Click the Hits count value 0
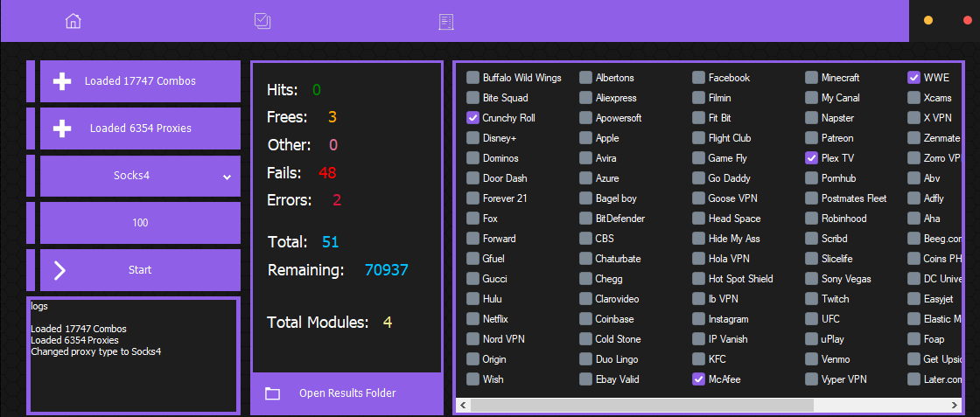Image resolution: width=980 pixels, height=417 pixels. (316, 90)
